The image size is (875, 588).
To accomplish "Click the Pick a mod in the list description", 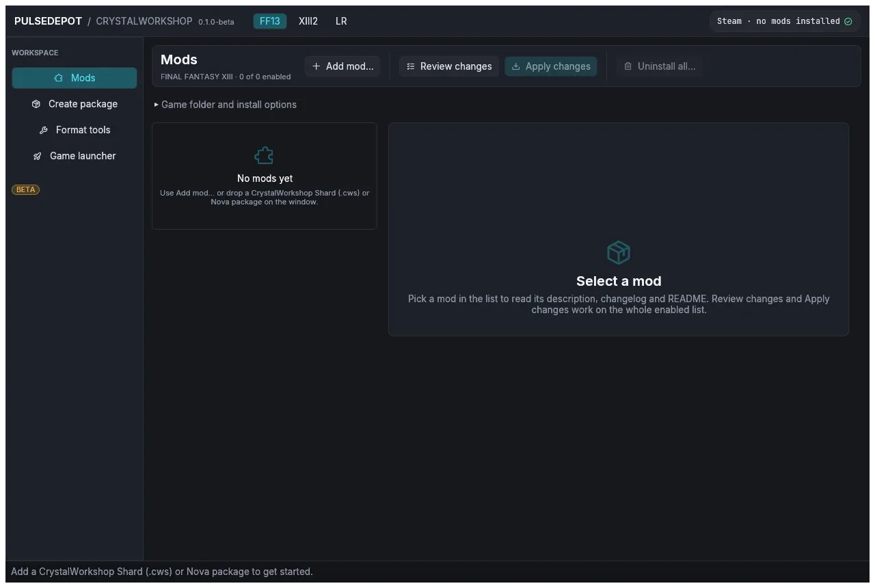I will click(x=619, y=304).
